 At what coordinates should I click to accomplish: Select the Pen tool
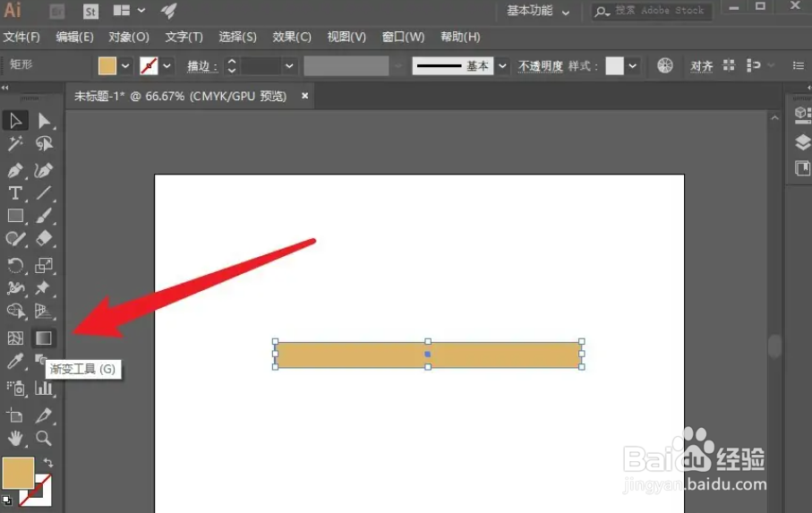click(x=15, y=170)
